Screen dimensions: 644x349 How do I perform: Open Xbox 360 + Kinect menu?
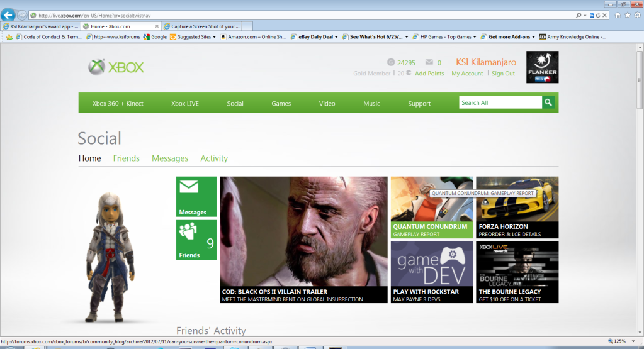click(118, 103)
